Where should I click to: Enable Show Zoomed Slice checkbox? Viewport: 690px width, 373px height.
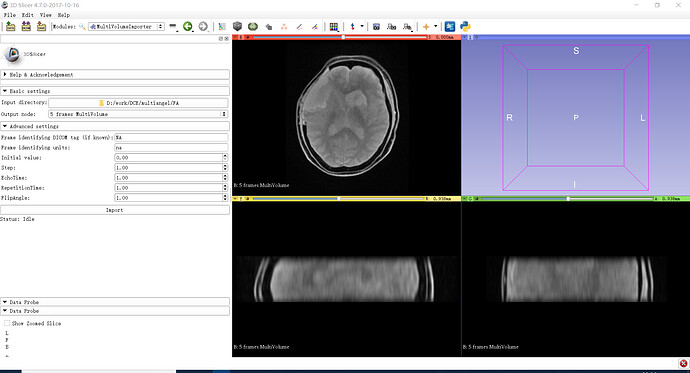7,323
